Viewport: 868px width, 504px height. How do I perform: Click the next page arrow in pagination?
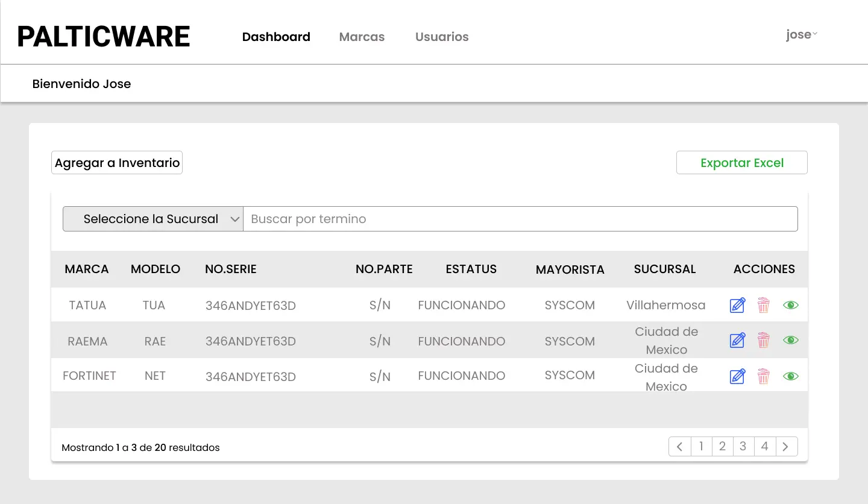[786, 446]
